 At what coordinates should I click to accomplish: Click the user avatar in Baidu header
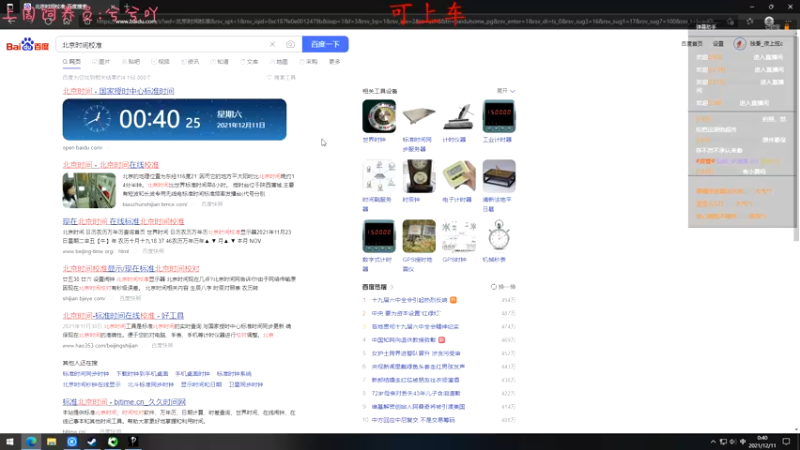coord(739,44)
